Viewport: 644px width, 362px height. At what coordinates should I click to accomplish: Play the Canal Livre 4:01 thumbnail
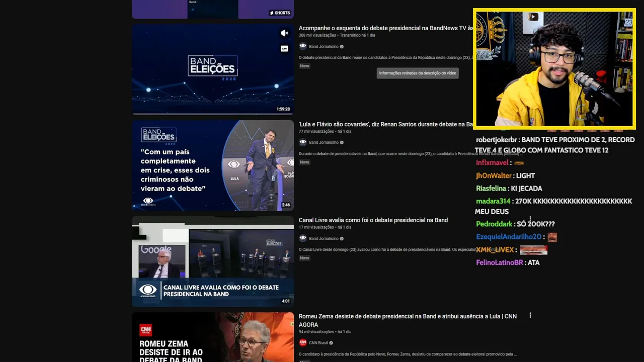(x=213, y=261)
